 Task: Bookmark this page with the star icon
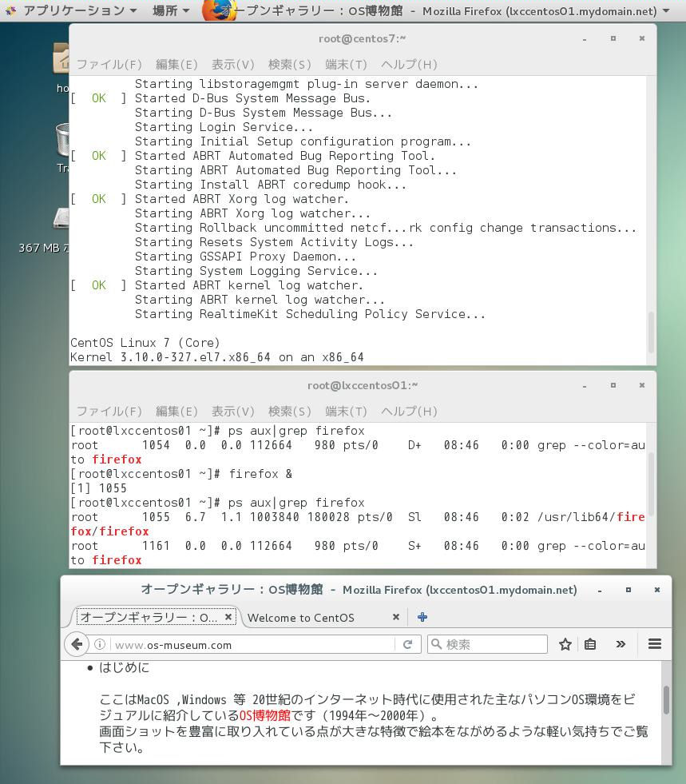[565, 644]
